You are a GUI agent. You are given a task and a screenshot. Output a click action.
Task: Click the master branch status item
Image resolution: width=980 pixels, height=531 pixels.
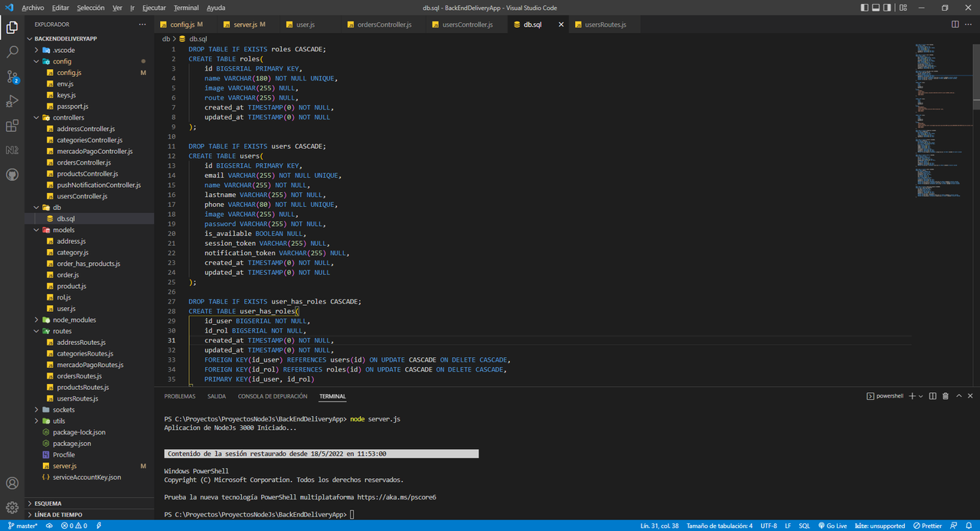(22, 526)
